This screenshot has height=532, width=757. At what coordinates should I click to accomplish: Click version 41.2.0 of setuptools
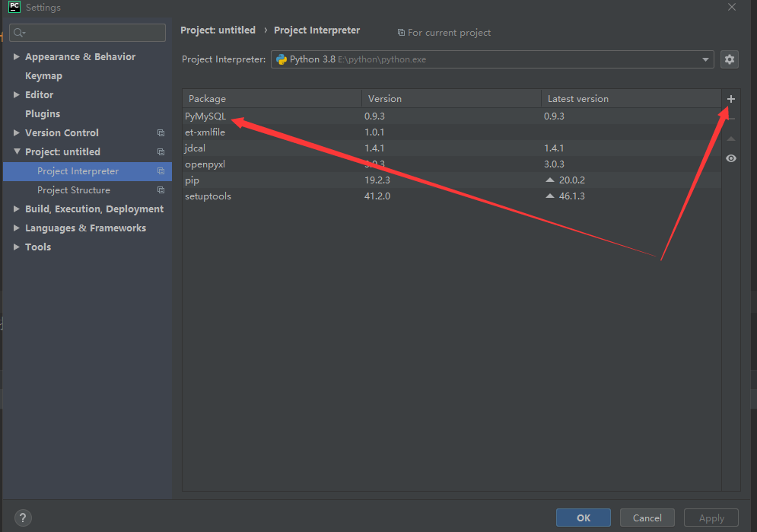coord(377,196)
